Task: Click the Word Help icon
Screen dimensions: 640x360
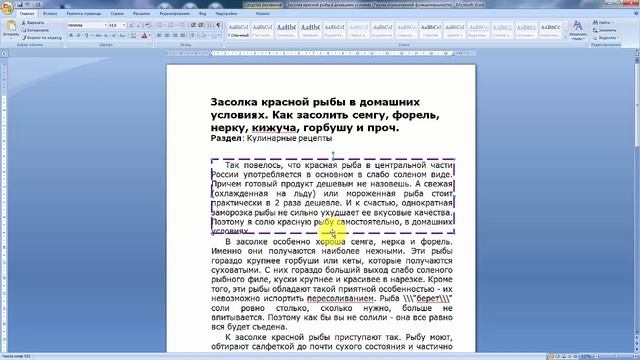Action: coord(636,13)
